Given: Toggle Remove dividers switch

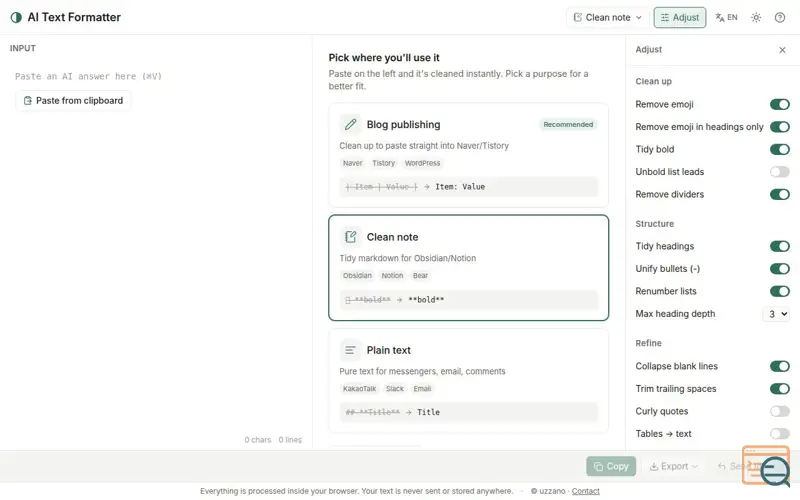Looking at the screenshot, I should [779, 194].
